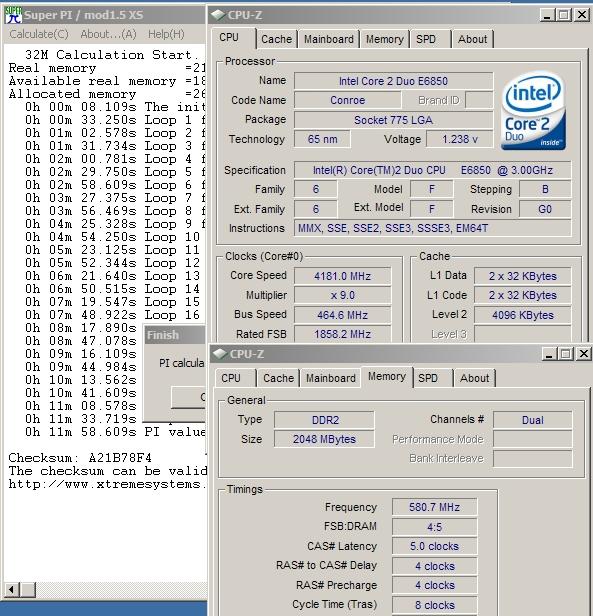Select the About tab in lower CPU-Z window
This screenshot has height=616, width=593.
(x=474, y=378)
